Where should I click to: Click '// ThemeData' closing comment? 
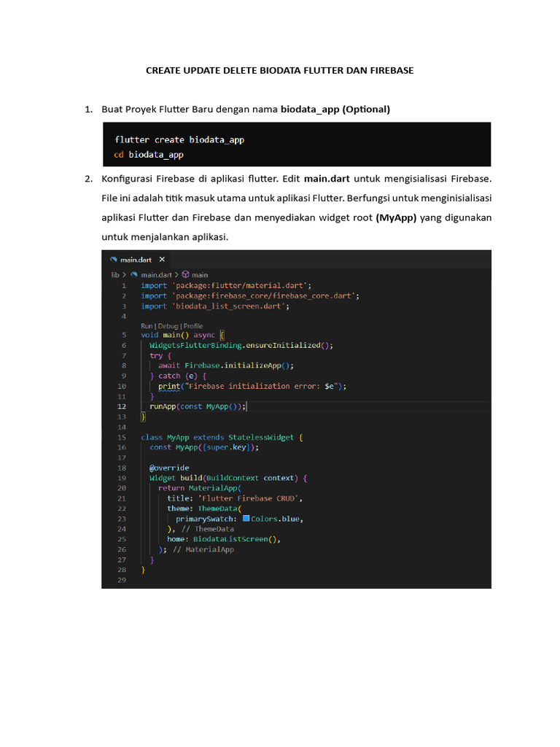click(x=208, y=529)
